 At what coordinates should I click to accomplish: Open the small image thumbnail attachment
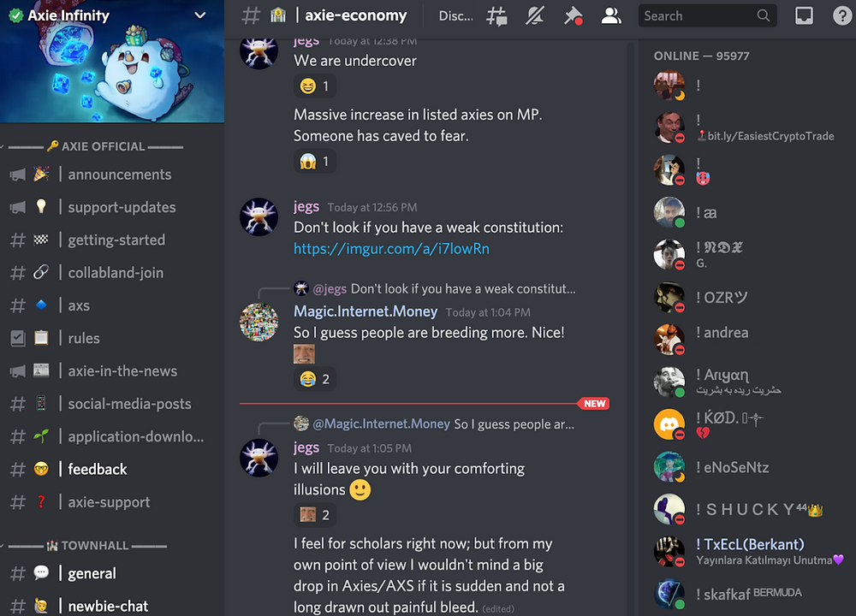[304, 354]
